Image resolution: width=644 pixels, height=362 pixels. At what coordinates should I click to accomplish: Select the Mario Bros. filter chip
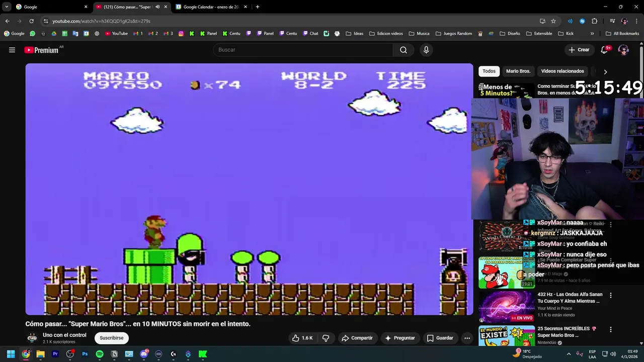pyautogui.click(x=518, y=71)
